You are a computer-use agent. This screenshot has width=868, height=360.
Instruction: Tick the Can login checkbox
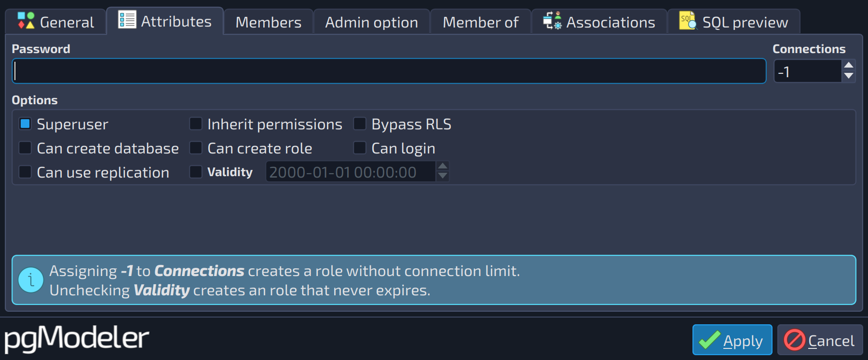coord(360,148)
